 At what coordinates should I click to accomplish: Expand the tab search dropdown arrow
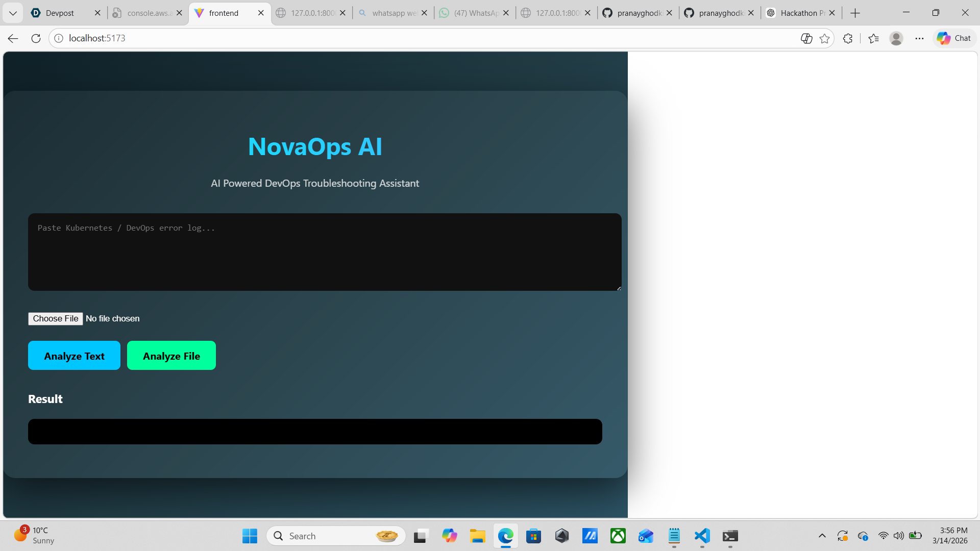pos(13,13)
